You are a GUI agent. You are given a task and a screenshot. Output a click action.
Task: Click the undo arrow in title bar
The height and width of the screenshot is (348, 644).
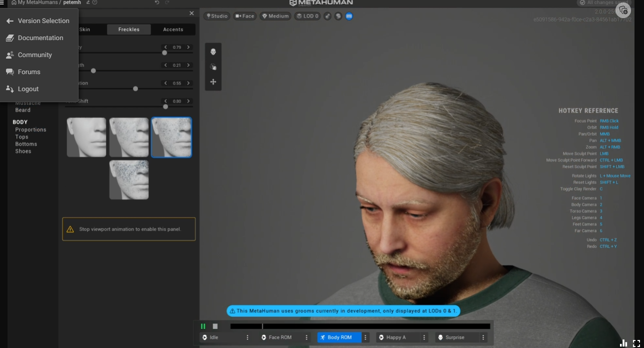point(157,3)
